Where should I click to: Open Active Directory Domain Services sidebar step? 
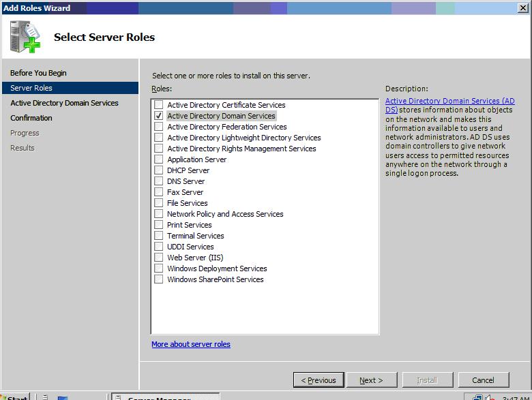point(64,103)
